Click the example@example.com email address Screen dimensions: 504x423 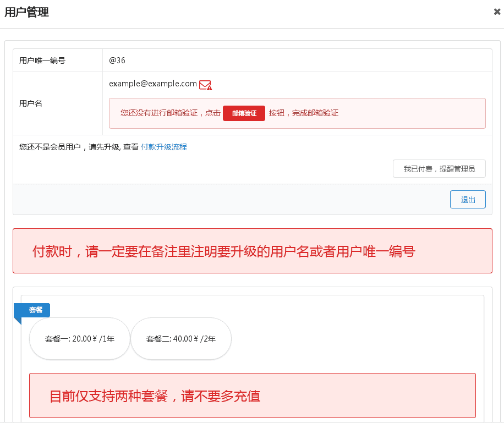click(x=153, y=84)
